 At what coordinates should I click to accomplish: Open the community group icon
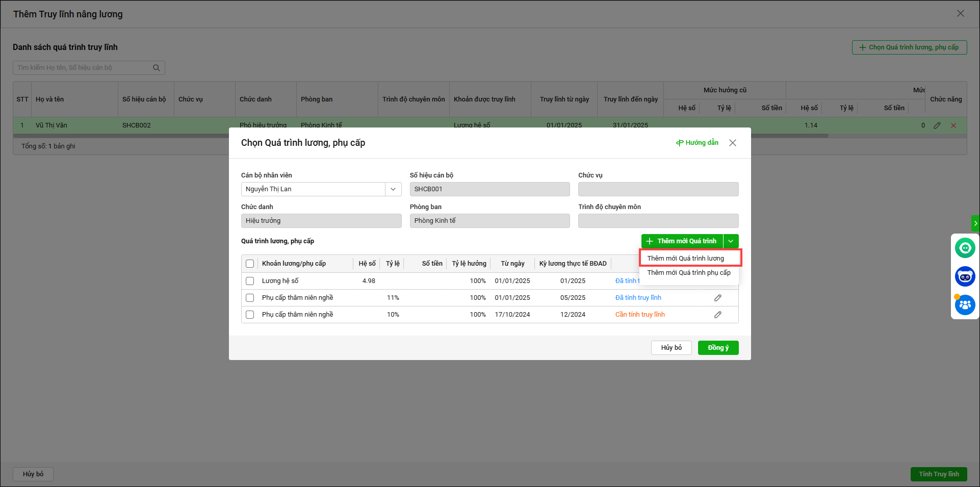tap(965, 305)
